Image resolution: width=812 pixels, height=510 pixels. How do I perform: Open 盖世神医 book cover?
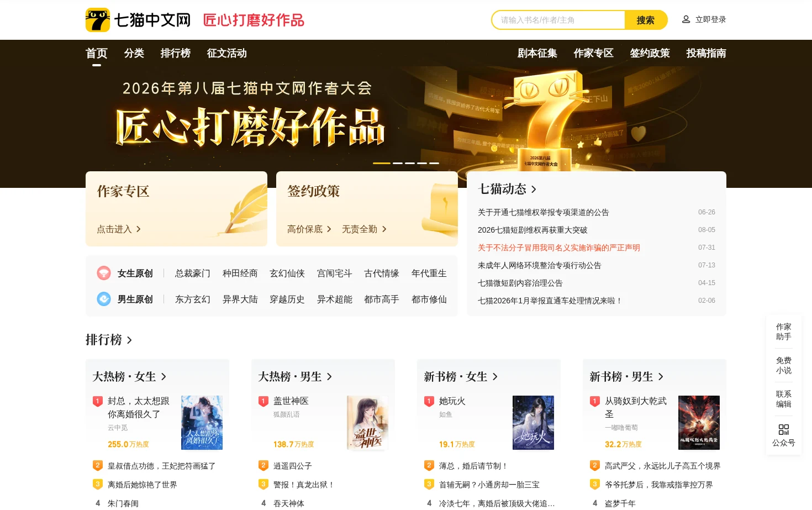click(367, 423)
